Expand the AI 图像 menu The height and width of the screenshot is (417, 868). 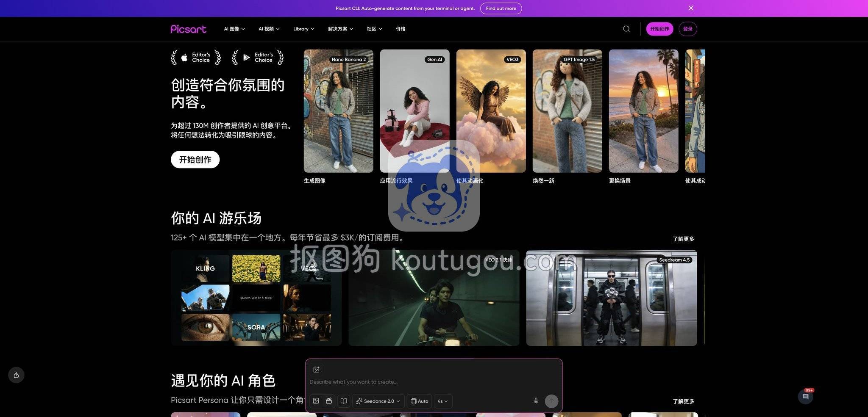pyautogui.click(x=234, y=29)
